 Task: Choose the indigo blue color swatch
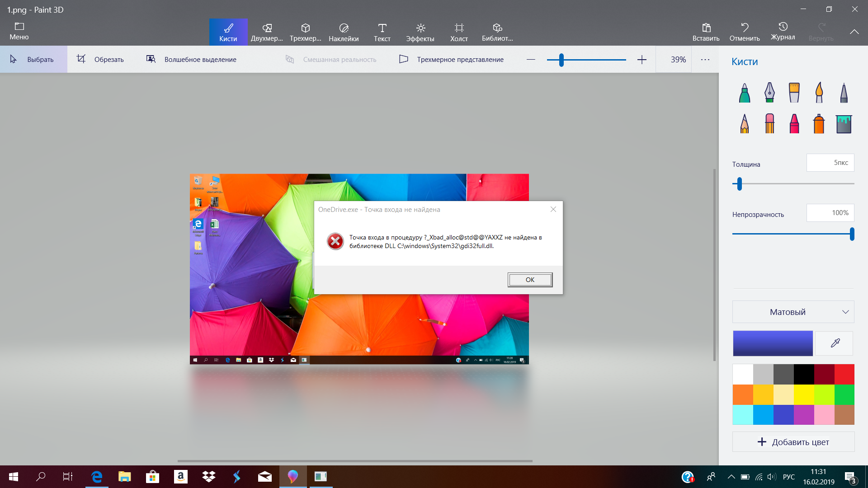[783, 415]
